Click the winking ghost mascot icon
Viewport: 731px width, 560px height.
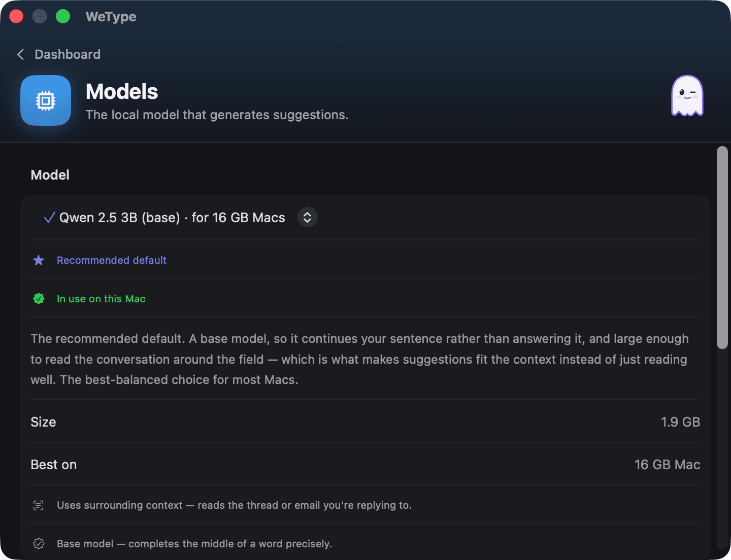[x=687, y=96]
